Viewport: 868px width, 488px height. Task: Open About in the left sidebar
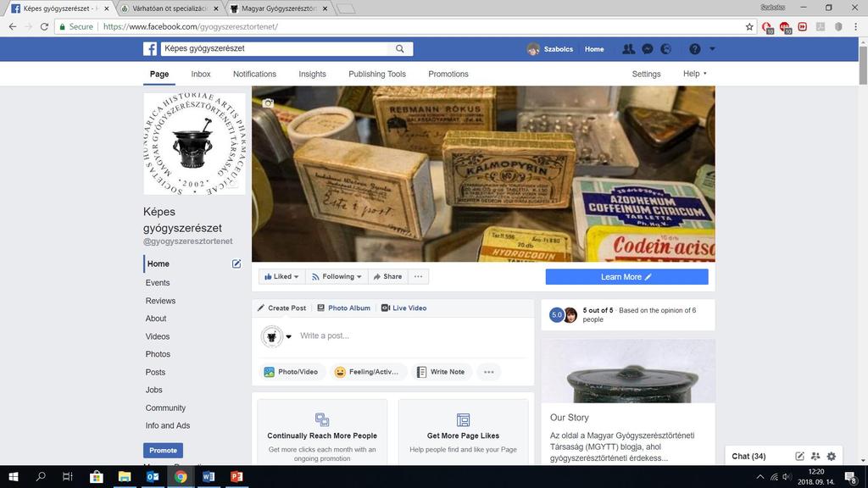(x=156, y=319)
